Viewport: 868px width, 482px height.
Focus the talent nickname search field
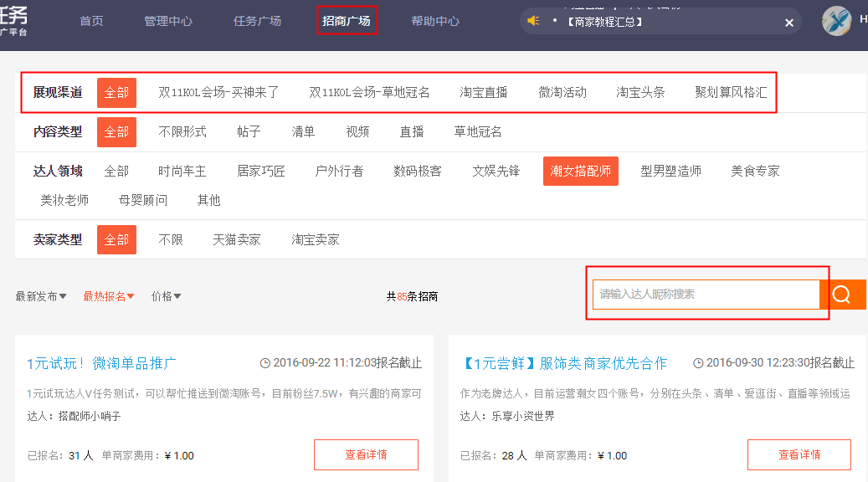pyautogui.click(x=706, y=295)
